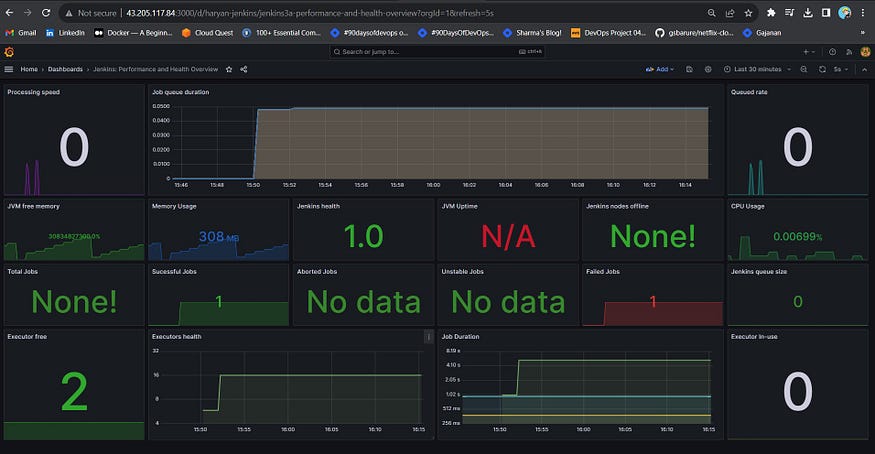Click the browser zoom magnifier icon
This screenshot has width=875, height=454.
pos(711,13)
